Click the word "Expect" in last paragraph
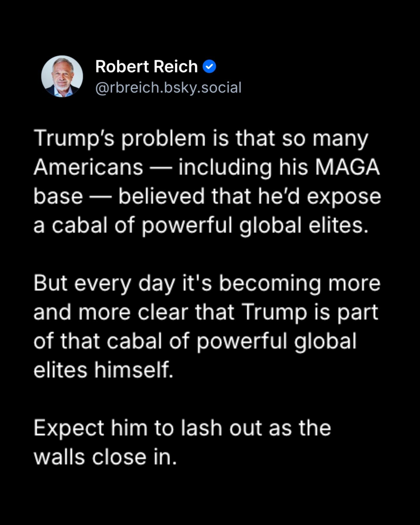 [69, 428]
